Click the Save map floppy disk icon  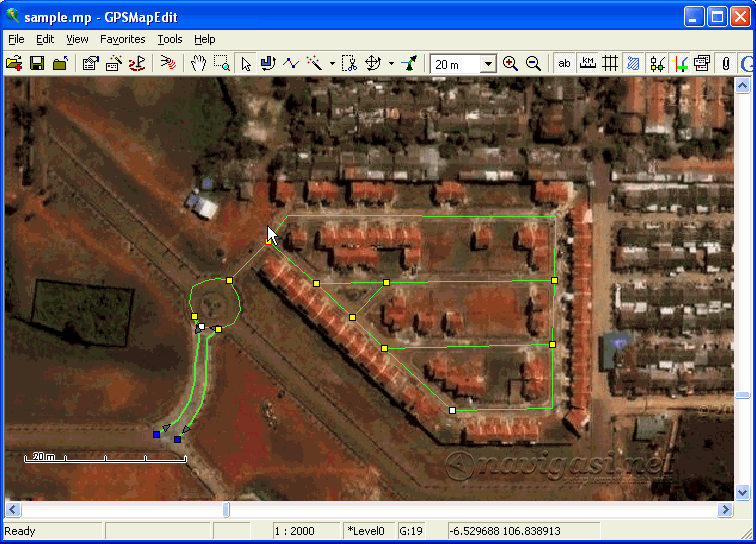coord(37,63)
